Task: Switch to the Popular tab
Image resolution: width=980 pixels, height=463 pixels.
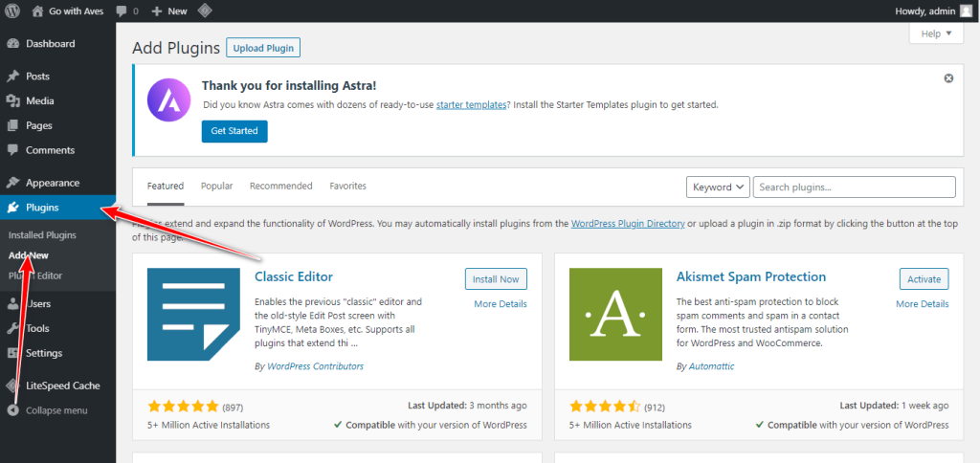Action: [x=217, y=187]
